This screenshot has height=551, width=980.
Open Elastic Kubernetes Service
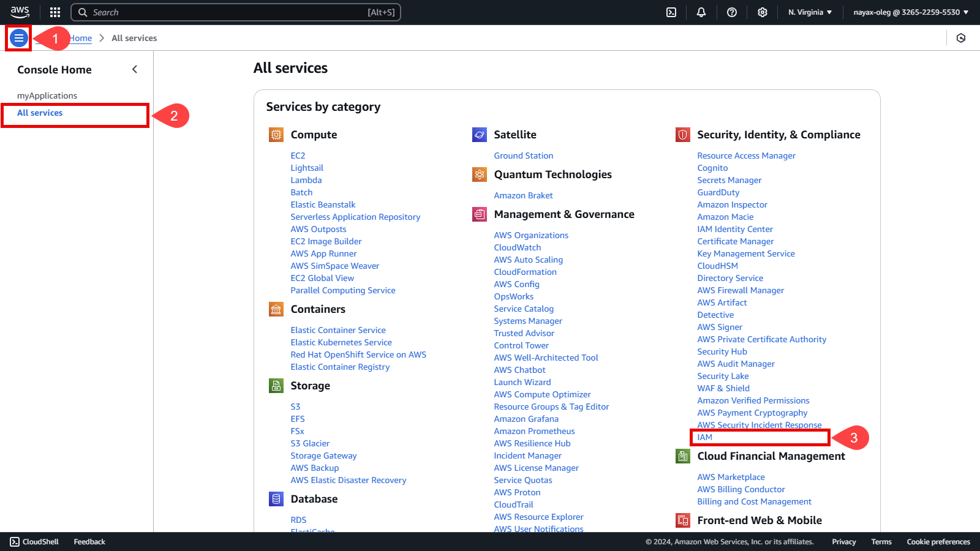coord(341,342)
